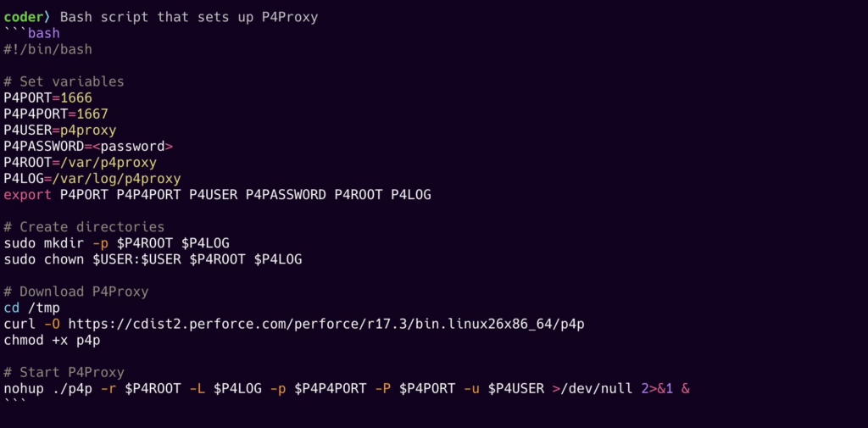Click the "chmod +x p4p" line
The width and height of the screenshot is (868, 428).
coord(52,340)
